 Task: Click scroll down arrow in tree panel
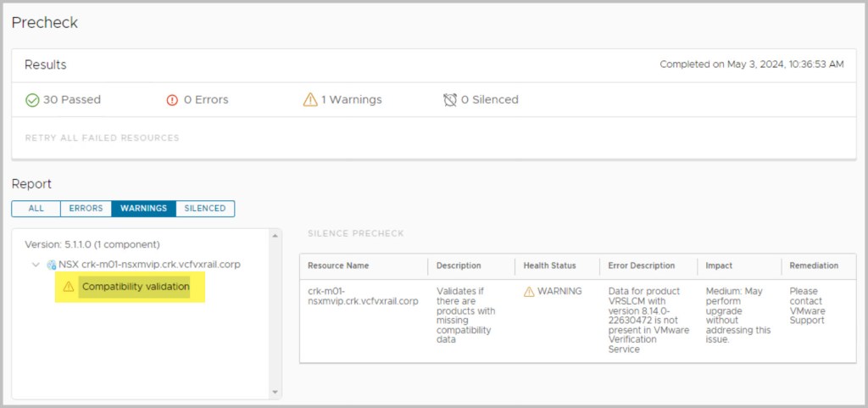[x=274, y=392]
